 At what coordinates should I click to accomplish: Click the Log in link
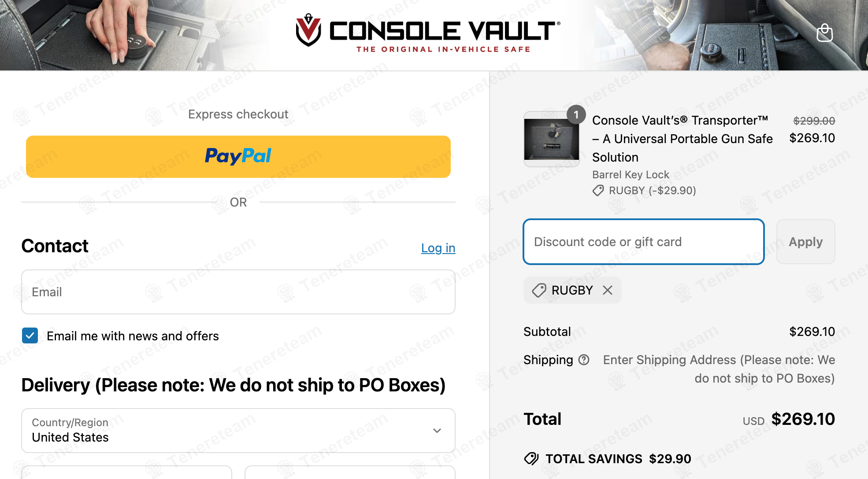point(438,248)
